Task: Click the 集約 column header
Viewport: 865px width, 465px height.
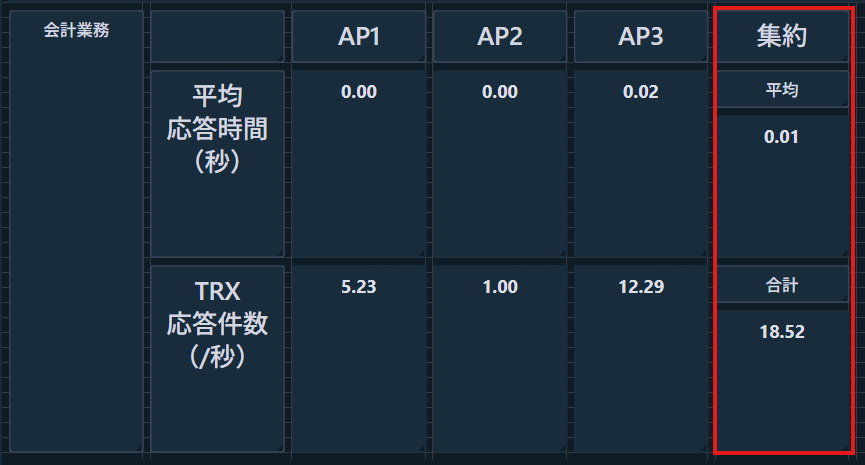Action: click(781, 37)
